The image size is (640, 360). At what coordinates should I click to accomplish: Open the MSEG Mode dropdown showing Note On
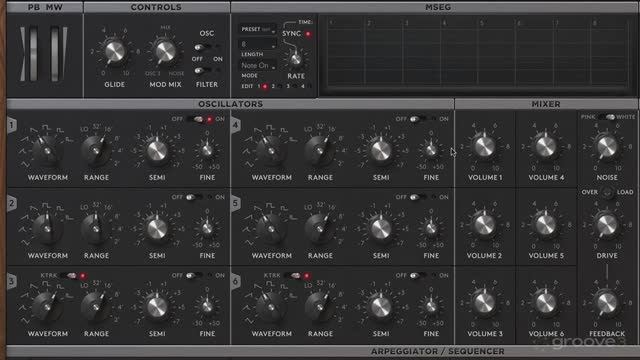(x=257, y=65)
